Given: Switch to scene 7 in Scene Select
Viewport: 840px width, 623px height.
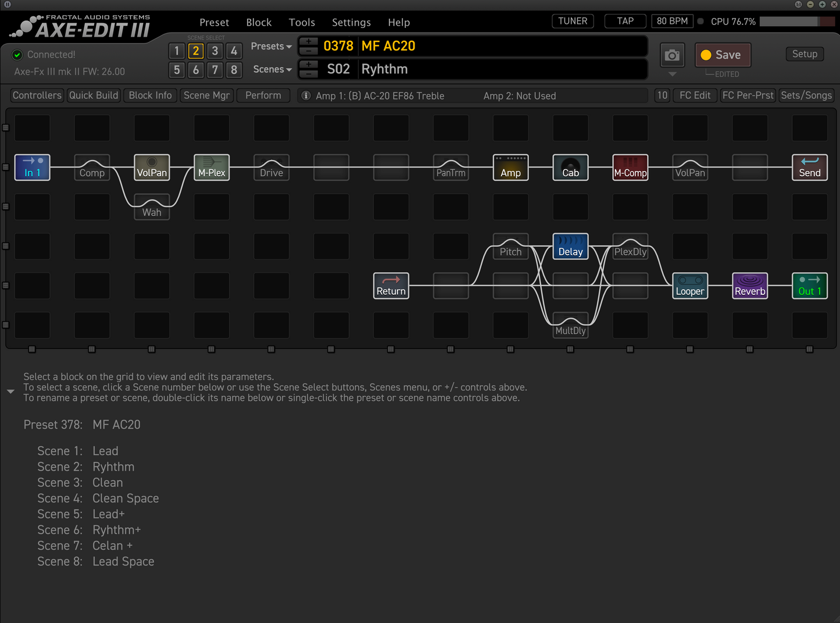Looking at the screenshot, I should [x=215, y=70].
